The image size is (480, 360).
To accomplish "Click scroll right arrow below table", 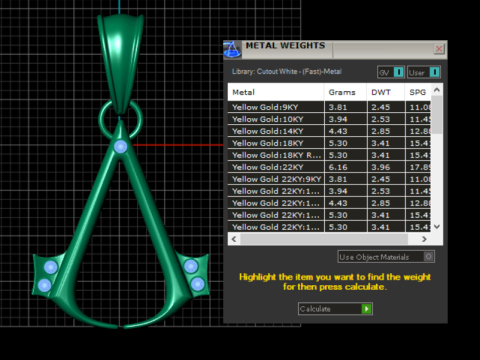I will [x=424, y=239].
